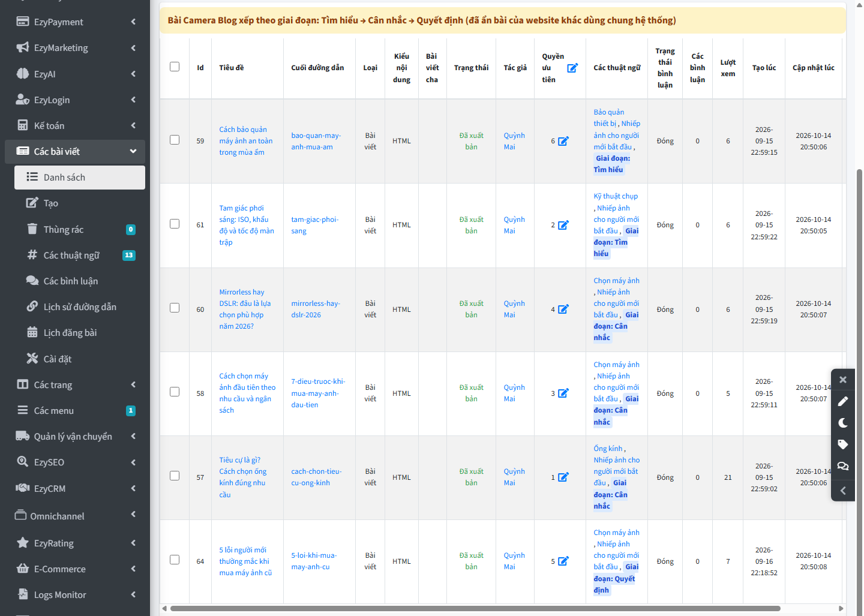Sort by the Lượt xem column header
The height and width of the screenshot is (616, 864).
728,68
